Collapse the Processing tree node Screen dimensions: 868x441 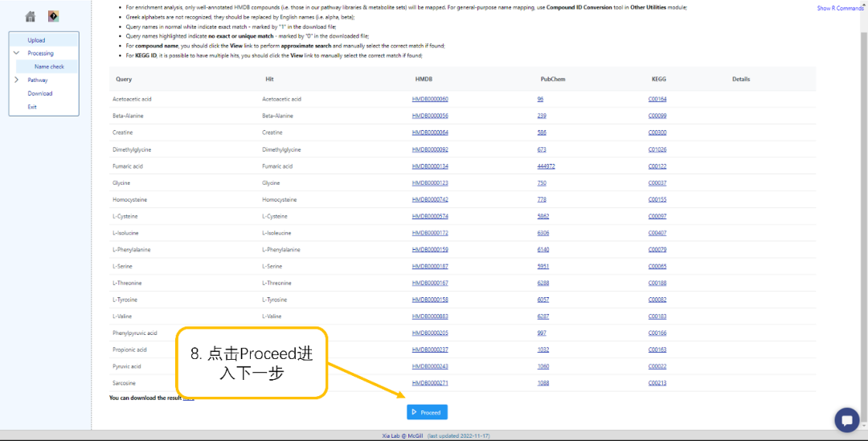coord(16,53)
